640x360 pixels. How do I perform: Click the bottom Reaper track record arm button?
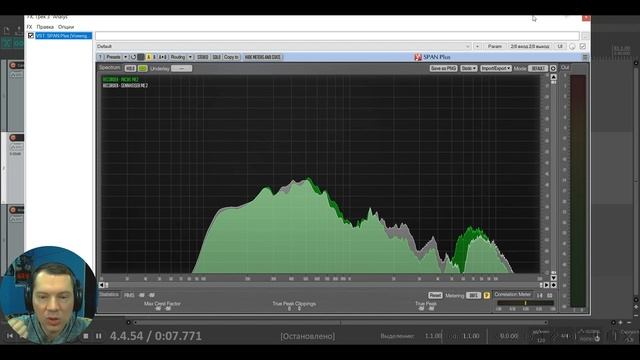click(x=13, y=210)
